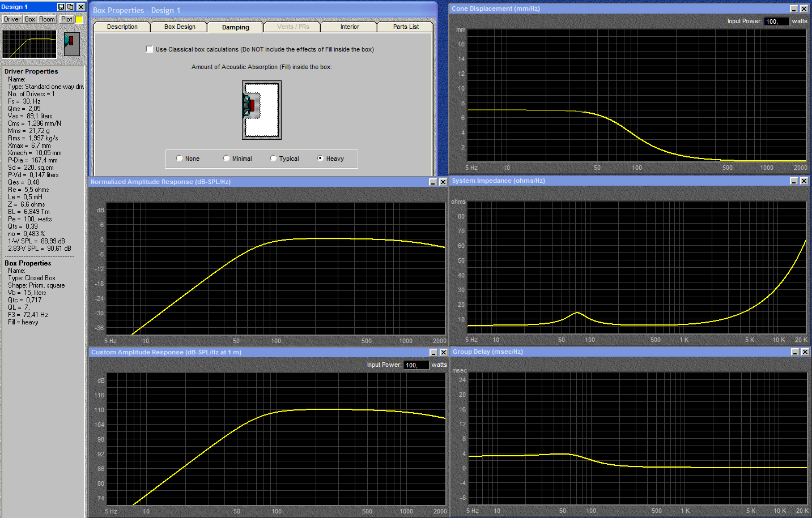Click Input Power field in Cone Displacement
The image size is (812, 518).
[776, 22]
